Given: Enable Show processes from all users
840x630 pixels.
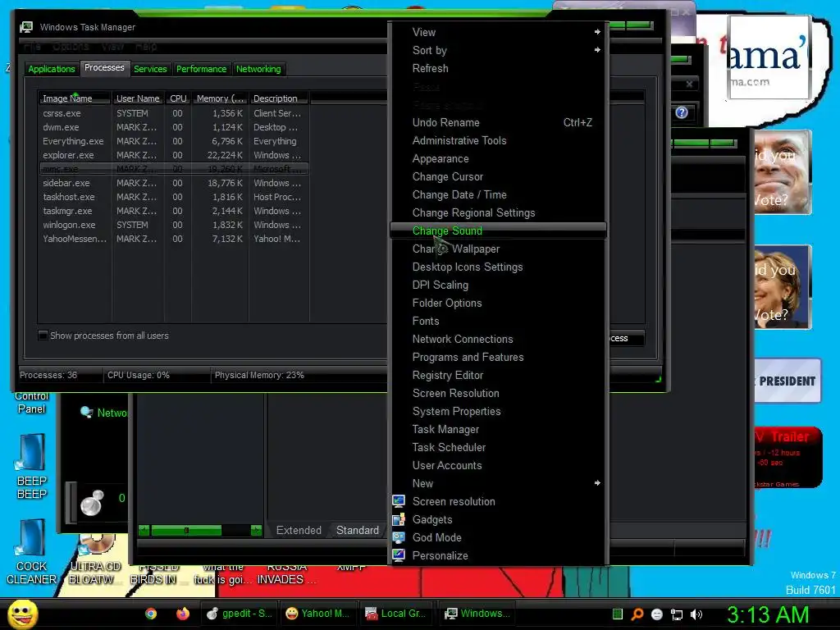Looking at the screenshot, I should (x=43, y=336).
